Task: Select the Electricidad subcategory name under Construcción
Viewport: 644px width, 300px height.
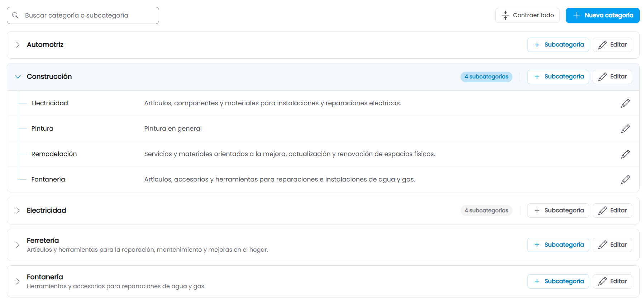Action: (x=49, y=103)
